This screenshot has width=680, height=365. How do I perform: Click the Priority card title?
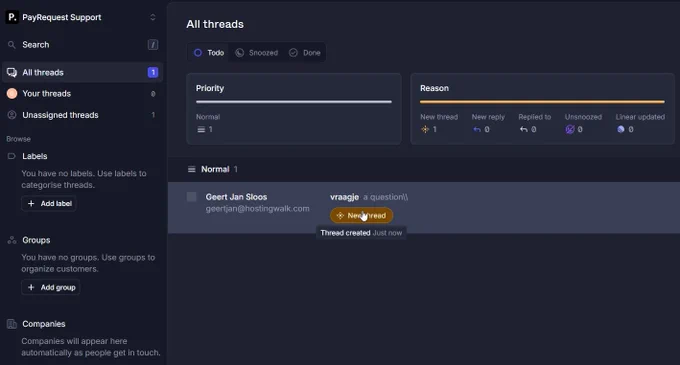click(210, 88)
